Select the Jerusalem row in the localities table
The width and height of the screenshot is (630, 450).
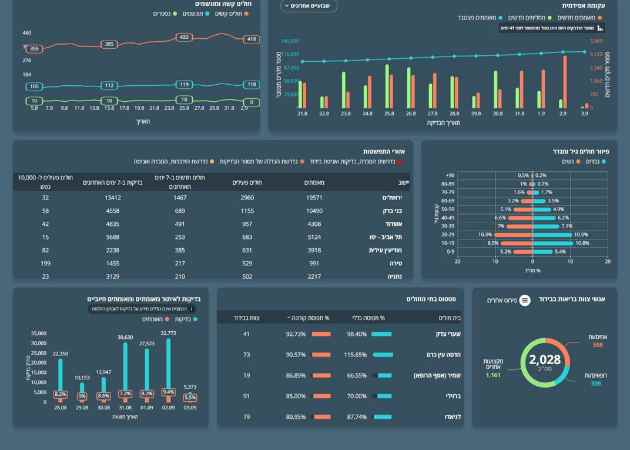(212, 197)
